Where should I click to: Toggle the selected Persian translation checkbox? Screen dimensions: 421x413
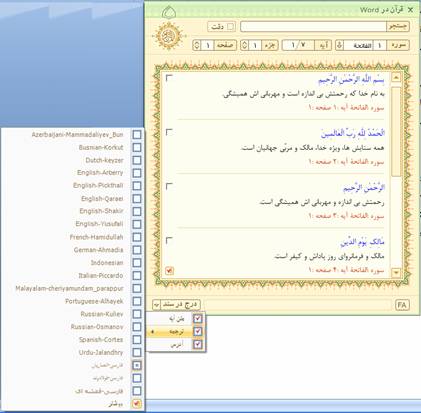pyautogui.click(x=137, y=365)
